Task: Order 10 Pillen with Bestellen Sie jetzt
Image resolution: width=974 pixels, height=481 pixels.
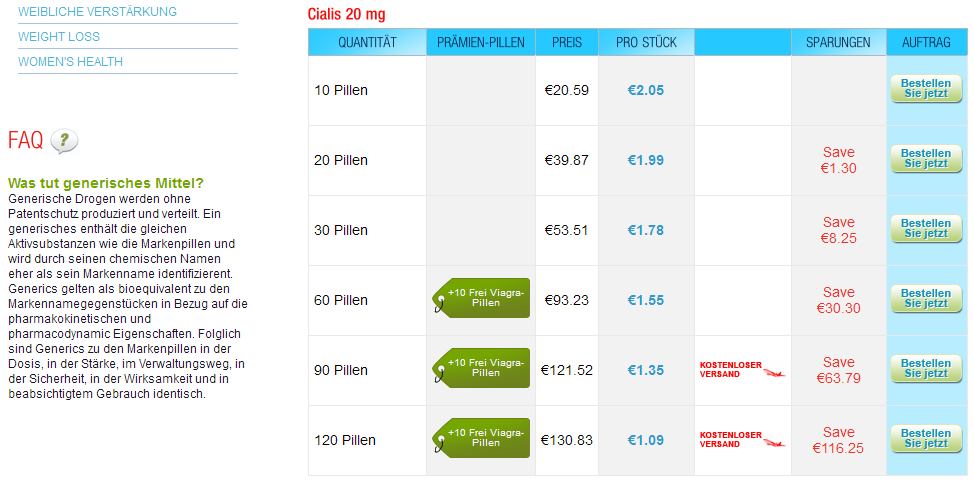Action: click(926, 89)
